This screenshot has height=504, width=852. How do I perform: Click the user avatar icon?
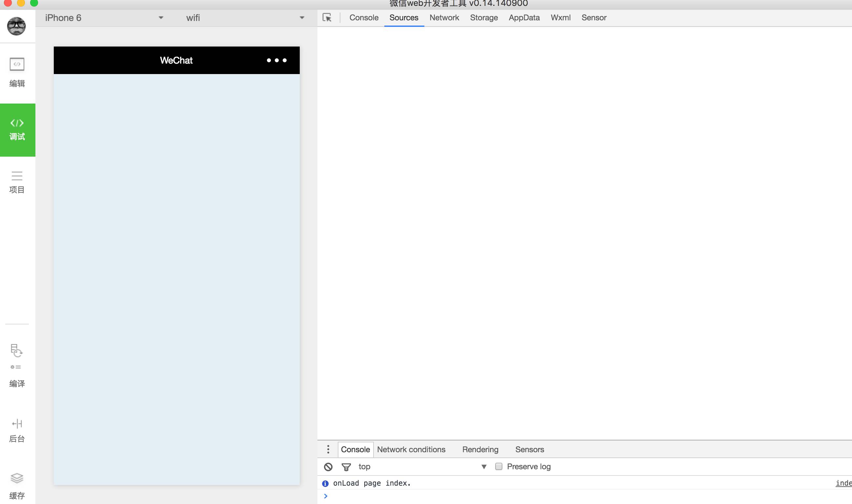(x=16, y=26)
